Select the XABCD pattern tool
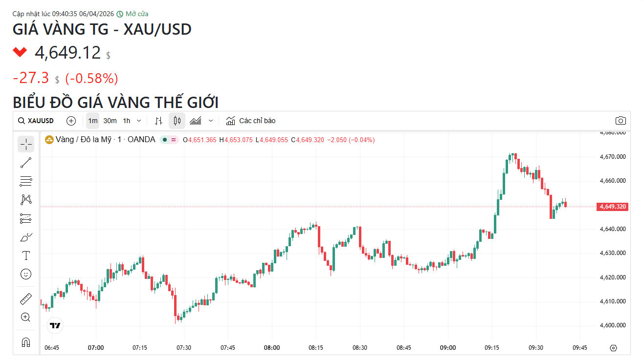The image size is (644, 361). point(26,200)
